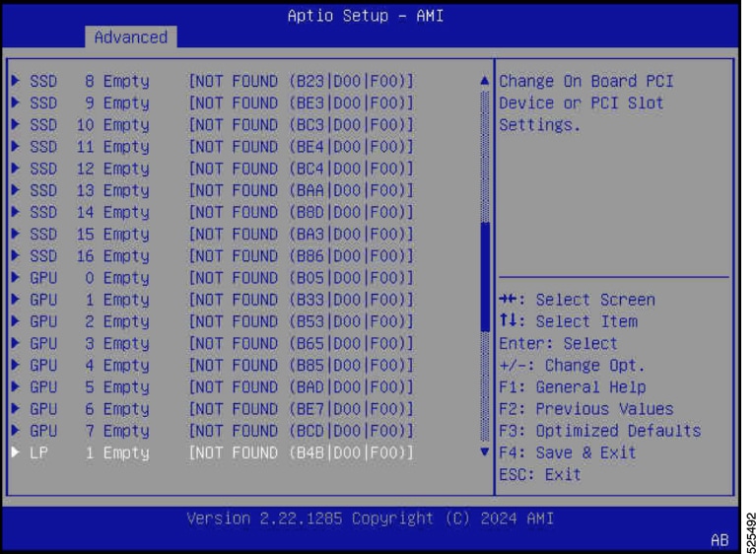Expand the SSD 12 Empty submenu arrow
756x554 pixels.
(16, 169)
